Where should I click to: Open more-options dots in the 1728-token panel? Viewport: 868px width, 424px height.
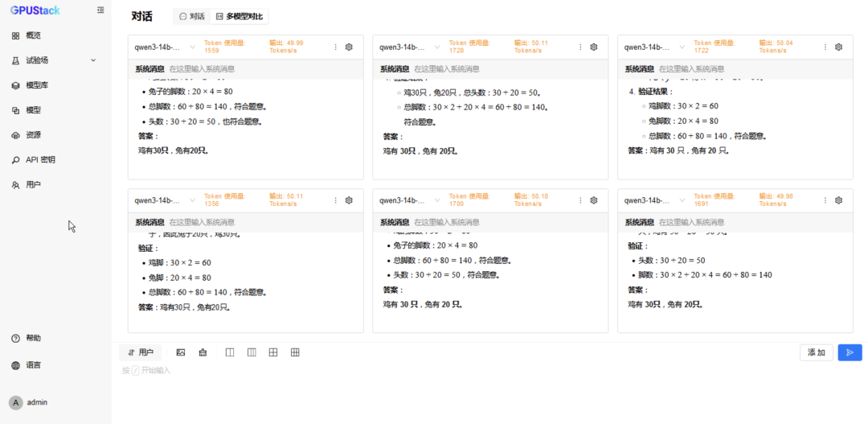[580, 47]
